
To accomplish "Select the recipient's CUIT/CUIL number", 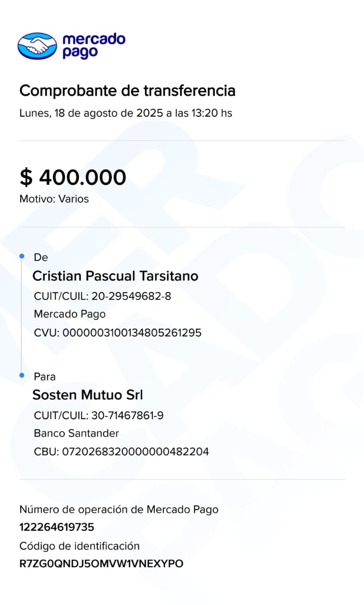I will 127,416.
